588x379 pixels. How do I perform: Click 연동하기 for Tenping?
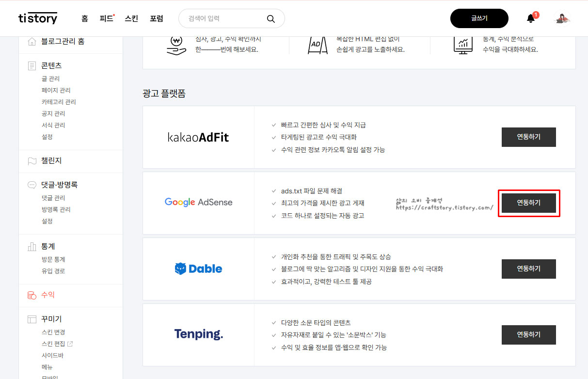[529, 334]
